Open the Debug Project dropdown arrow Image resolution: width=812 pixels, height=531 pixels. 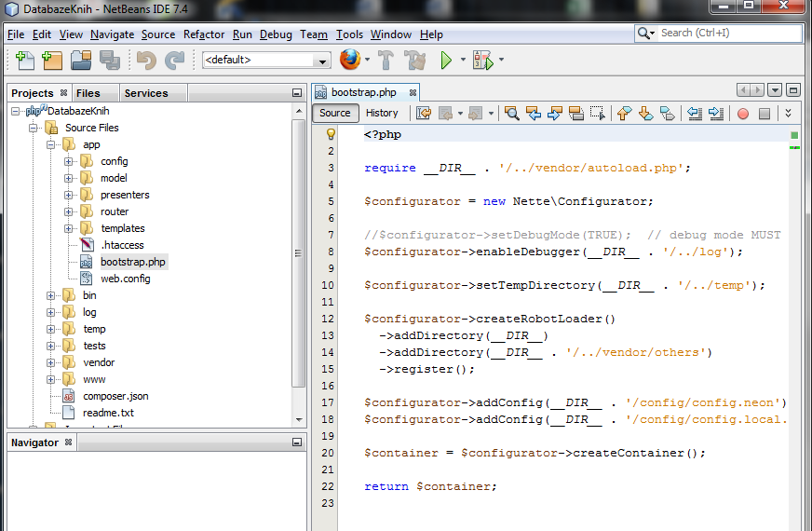[501, 60]
